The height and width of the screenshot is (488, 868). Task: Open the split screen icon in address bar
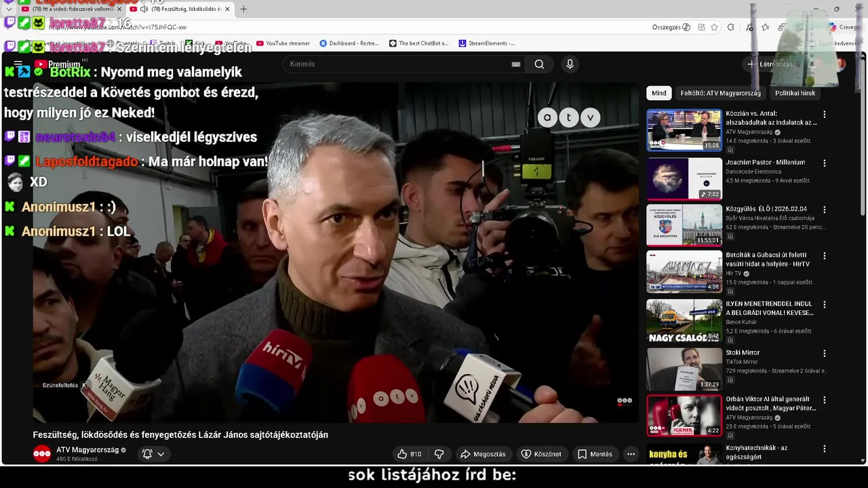701,27
